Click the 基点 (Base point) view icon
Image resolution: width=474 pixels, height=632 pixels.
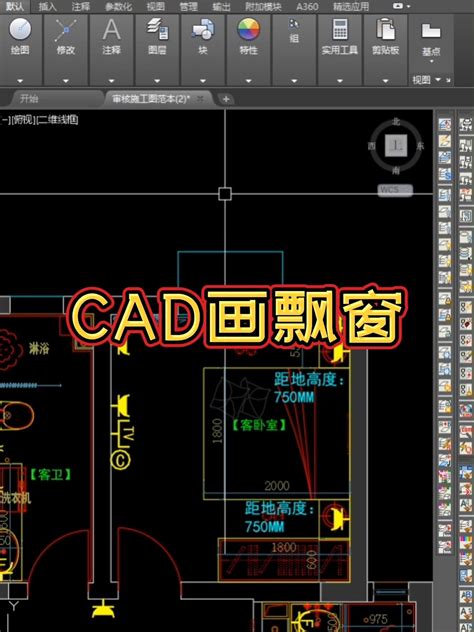click(431, 31)
